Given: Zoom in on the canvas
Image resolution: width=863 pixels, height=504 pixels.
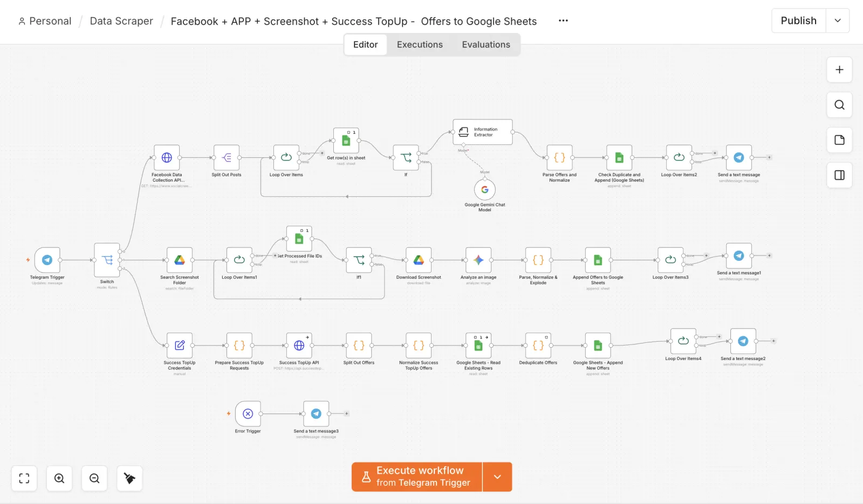Looking at the screenshot, I should 59,478.
